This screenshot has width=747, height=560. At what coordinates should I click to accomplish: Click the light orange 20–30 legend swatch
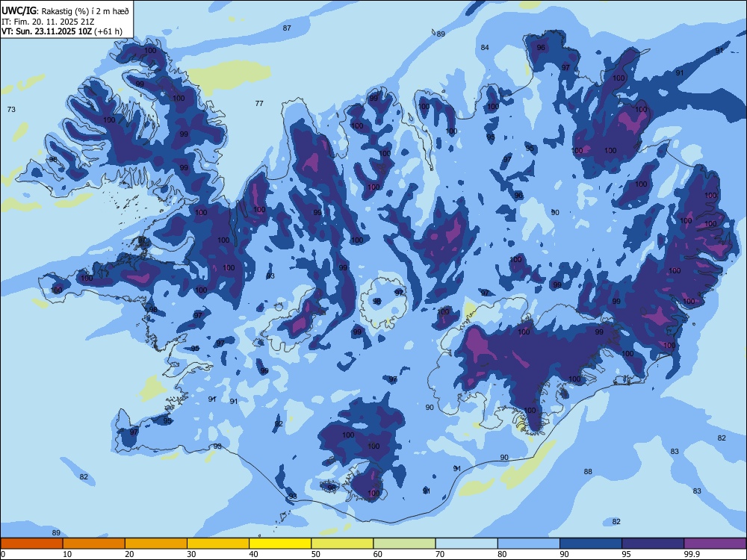(156, 544)
